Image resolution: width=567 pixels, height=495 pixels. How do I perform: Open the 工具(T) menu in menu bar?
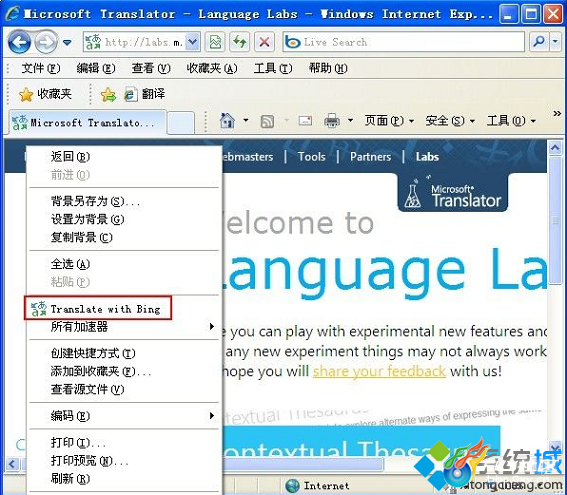click(x=273, y=68)
